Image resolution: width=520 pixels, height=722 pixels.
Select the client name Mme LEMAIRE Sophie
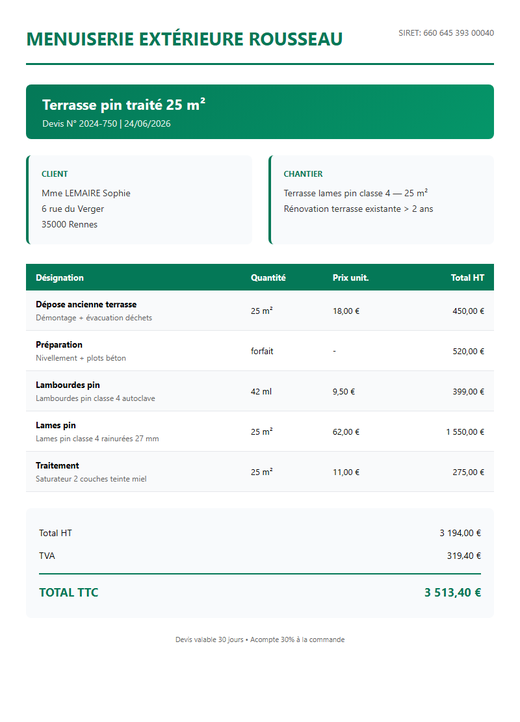[86, 193]
